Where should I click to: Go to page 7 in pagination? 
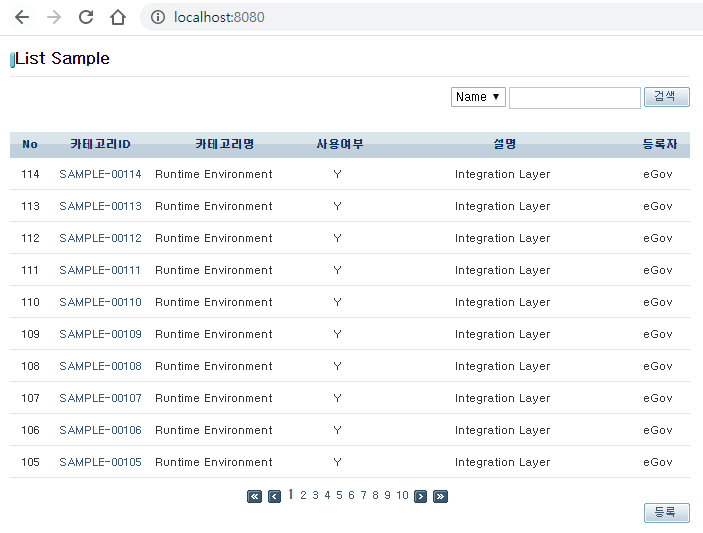pyautogui.click(x=364, y=495)
